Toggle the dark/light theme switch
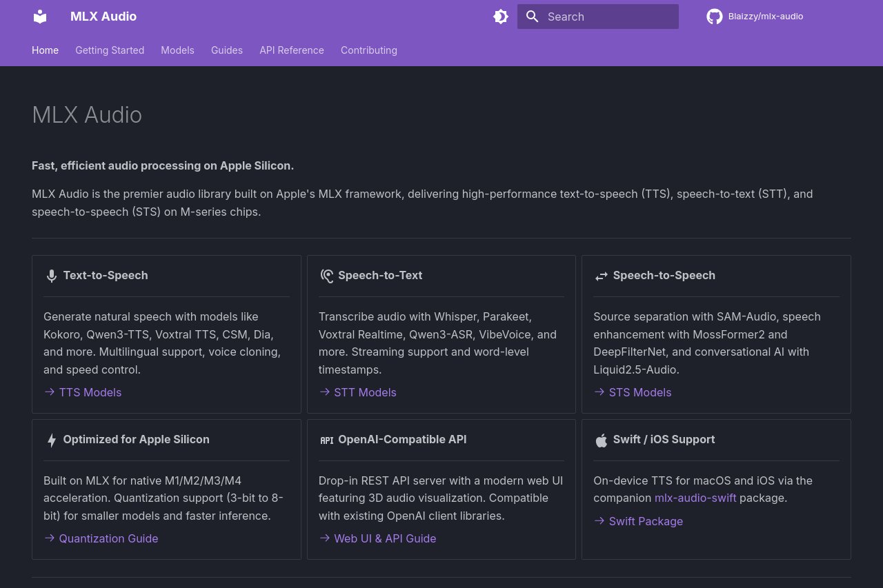 click(501, 17)
